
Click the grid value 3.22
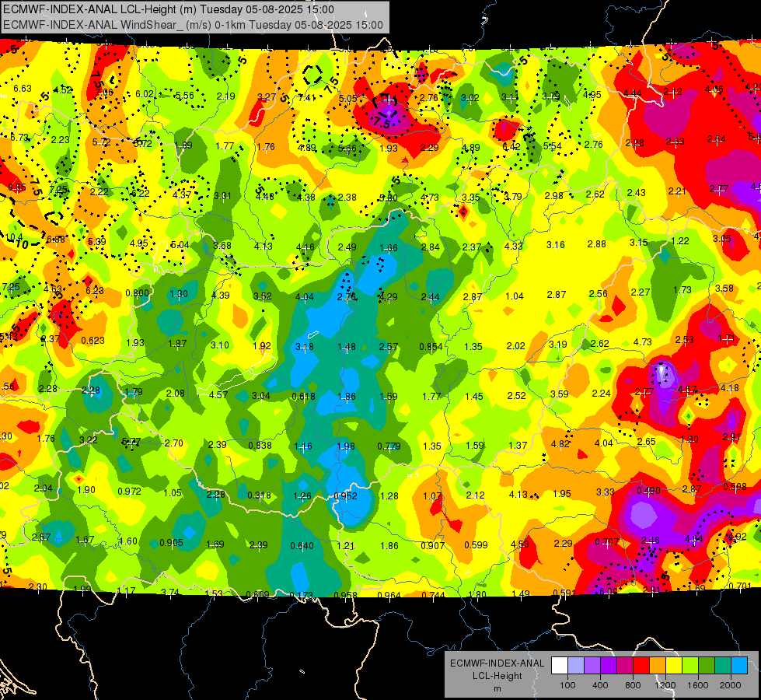[89, 440]
